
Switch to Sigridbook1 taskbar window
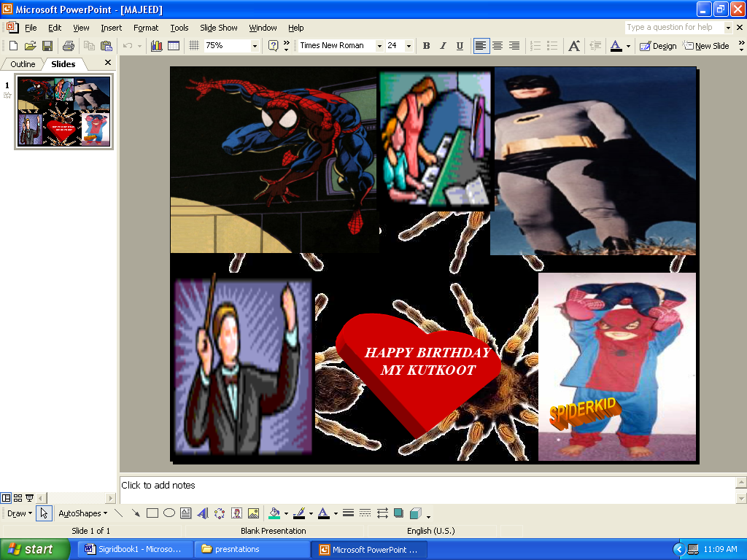click(133, 549)
